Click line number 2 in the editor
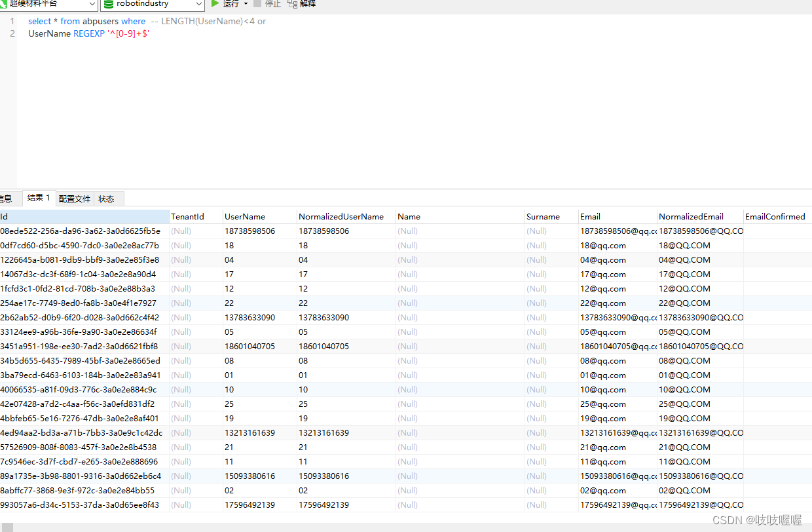This screenshot has width=812, height=532. pyautogui.click(x=12, y=33)
